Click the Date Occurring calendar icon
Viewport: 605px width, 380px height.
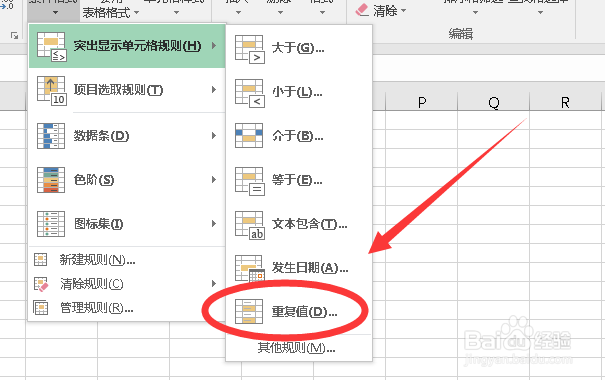[250, 269]
